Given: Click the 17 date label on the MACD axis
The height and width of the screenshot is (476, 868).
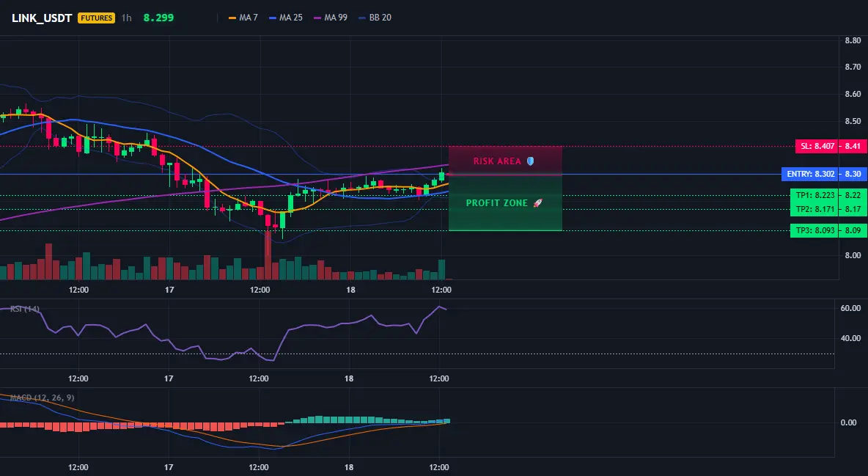Looking at the screenshot, I should pos(169,467).
